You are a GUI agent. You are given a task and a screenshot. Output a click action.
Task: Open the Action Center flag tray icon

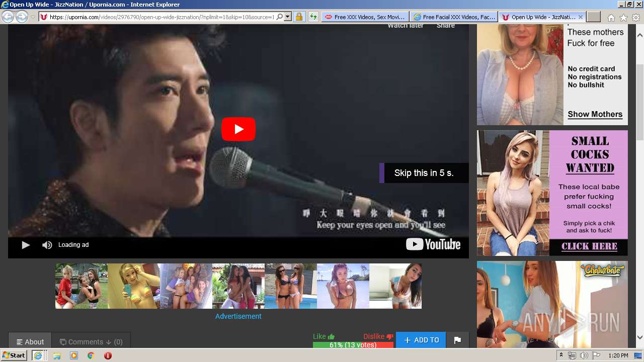click(596, 355)
